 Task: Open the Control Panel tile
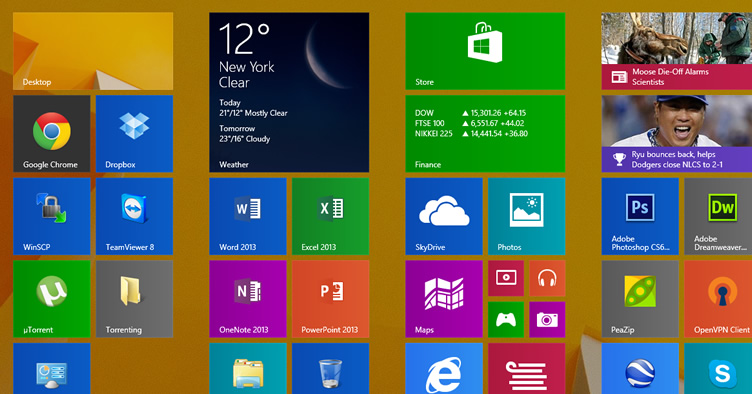(52, 369)
